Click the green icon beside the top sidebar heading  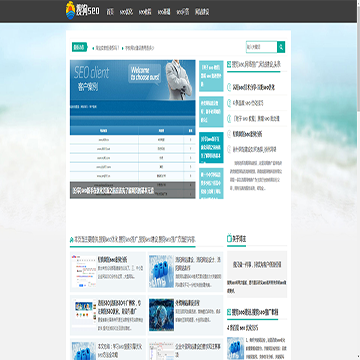click(x=229, y=63)
